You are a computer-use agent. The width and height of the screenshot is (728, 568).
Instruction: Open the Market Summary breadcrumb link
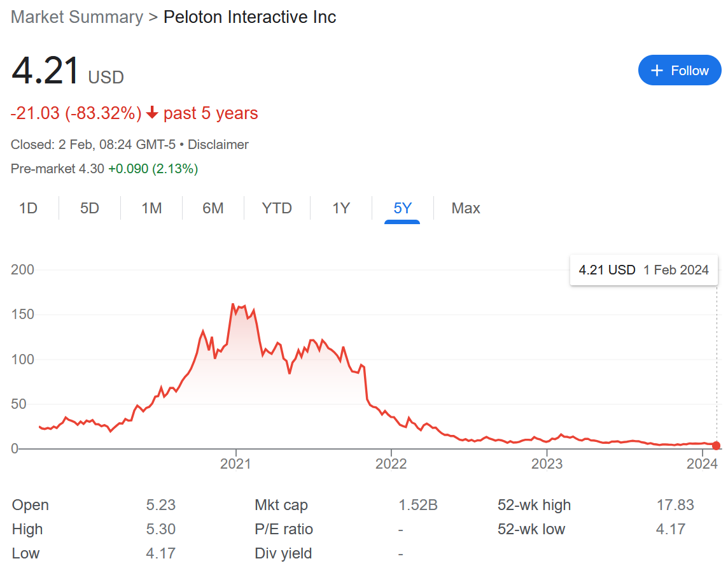pyautogui.click(x=77, y=17)
